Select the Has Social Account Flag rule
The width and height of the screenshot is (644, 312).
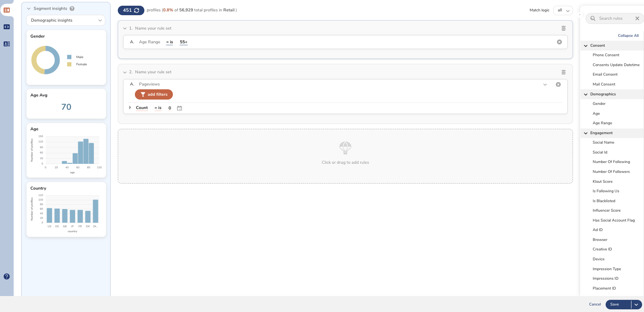pos(614,220)
